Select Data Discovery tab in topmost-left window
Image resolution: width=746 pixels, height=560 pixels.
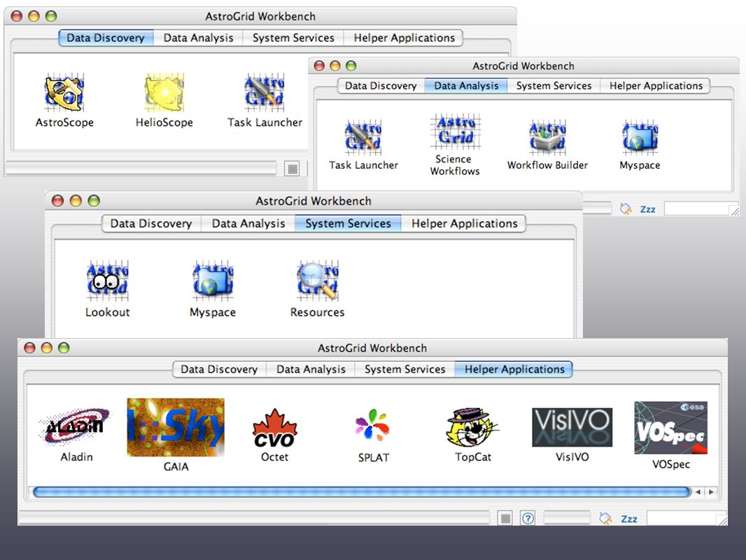click(106, 38)
